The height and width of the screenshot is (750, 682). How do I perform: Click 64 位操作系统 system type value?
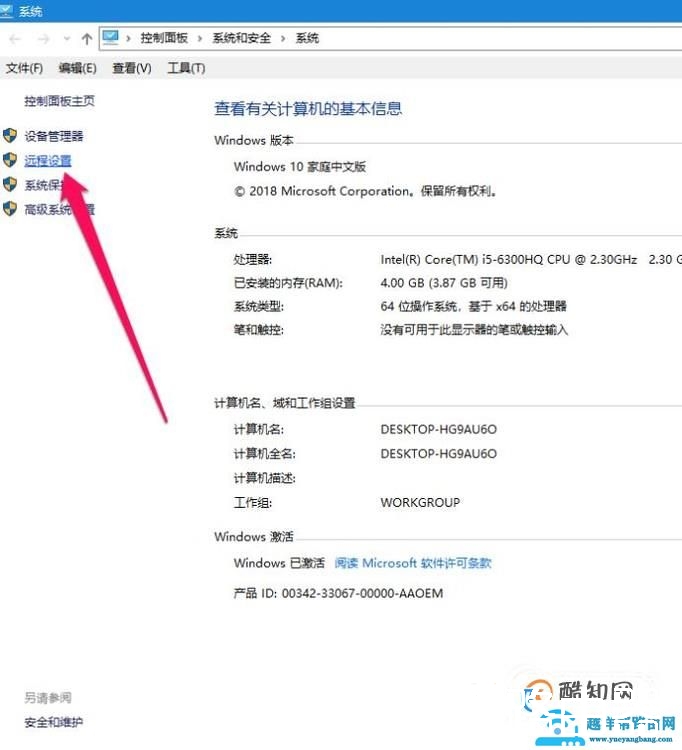(x=473, y=306)
